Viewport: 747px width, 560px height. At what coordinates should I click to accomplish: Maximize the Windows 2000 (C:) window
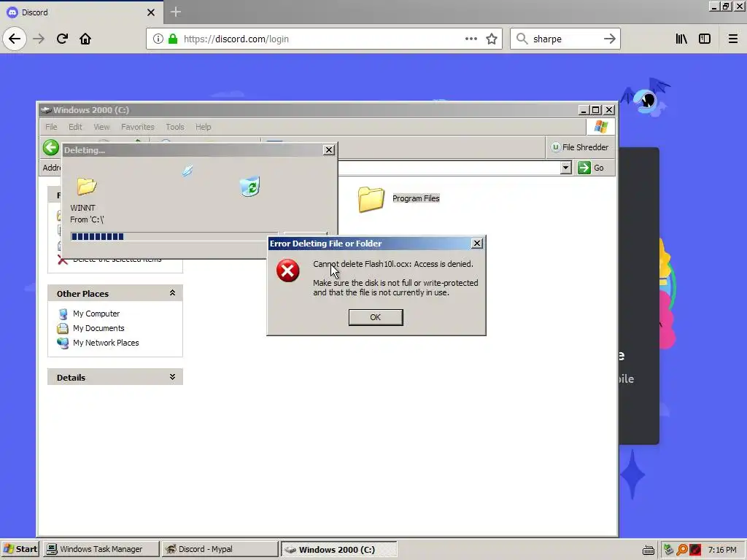tap(595, 110)
